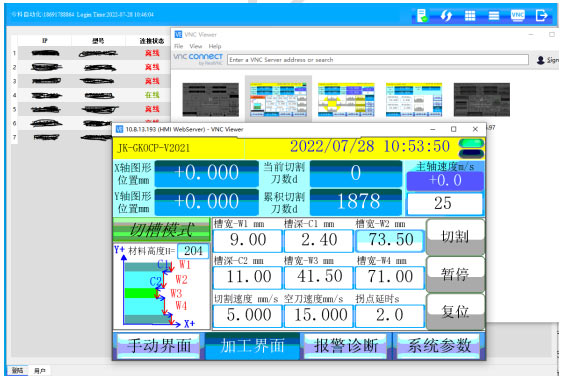Open the list view hamburger icon
This screenshot has width=562, height=380.
(494, 15)
